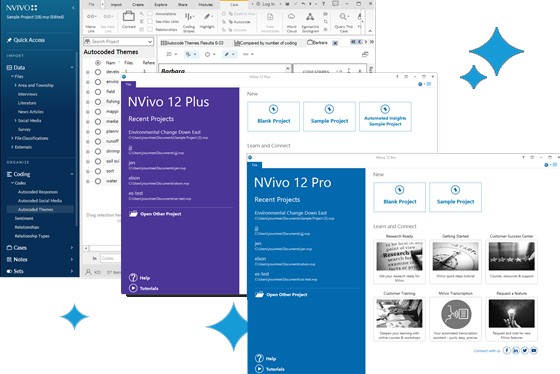Undock the Barbara detail view
Image resolution: width=560 pixels, height=374 pixels.
(365, 54)
